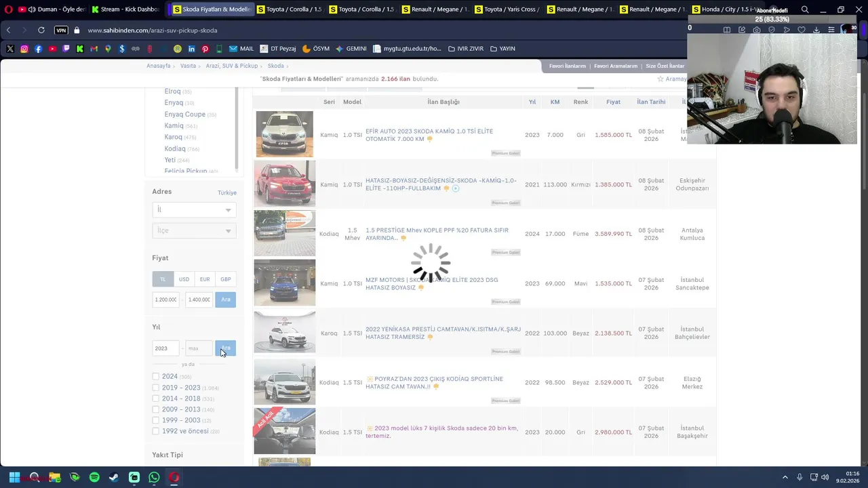Open the browser downloads icon
Screen dimensions: 868x488
(x=816, y=30)
